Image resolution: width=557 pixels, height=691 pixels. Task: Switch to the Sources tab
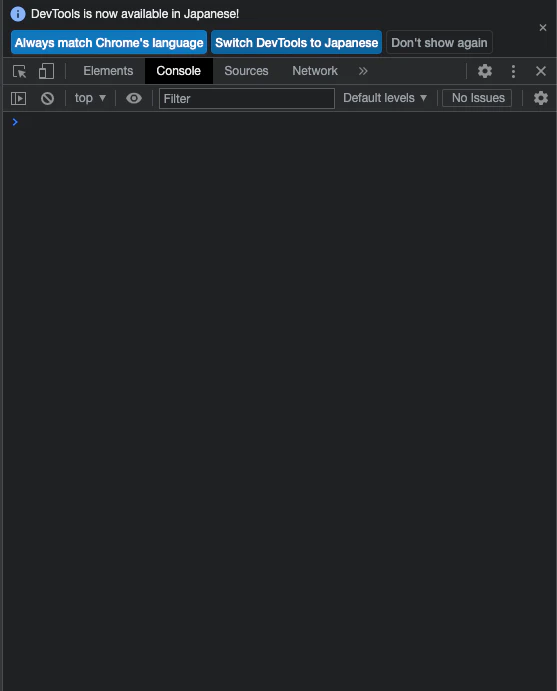[246, 71]
